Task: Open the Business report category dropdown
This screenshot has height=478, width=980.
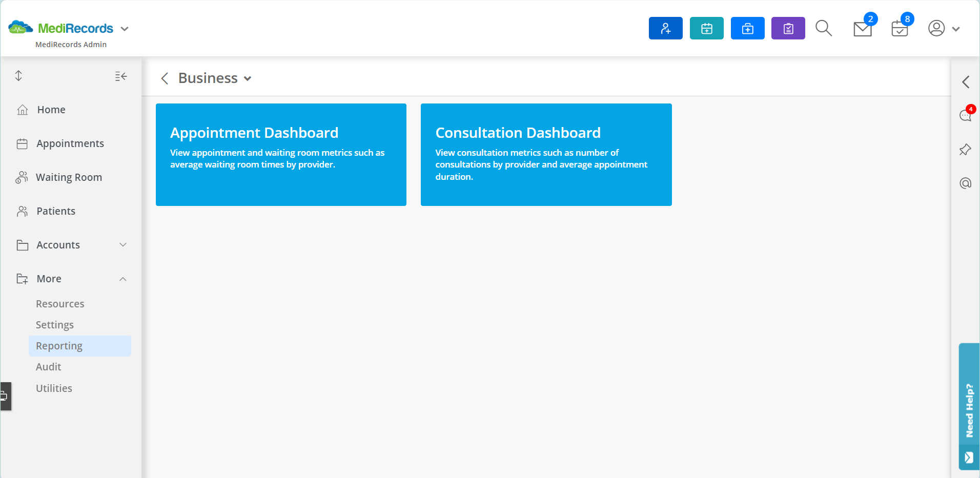Action: [x=248, y=79]
